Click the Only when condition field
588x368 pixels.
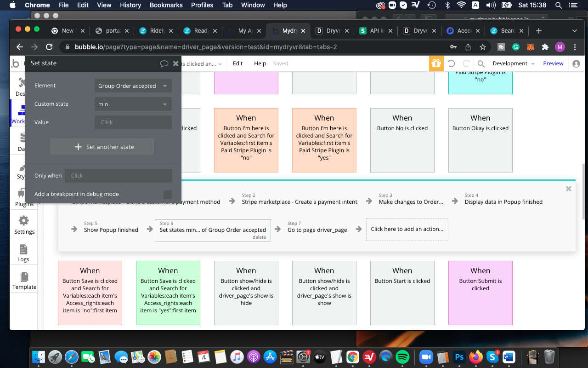click(x=118, y=175)
